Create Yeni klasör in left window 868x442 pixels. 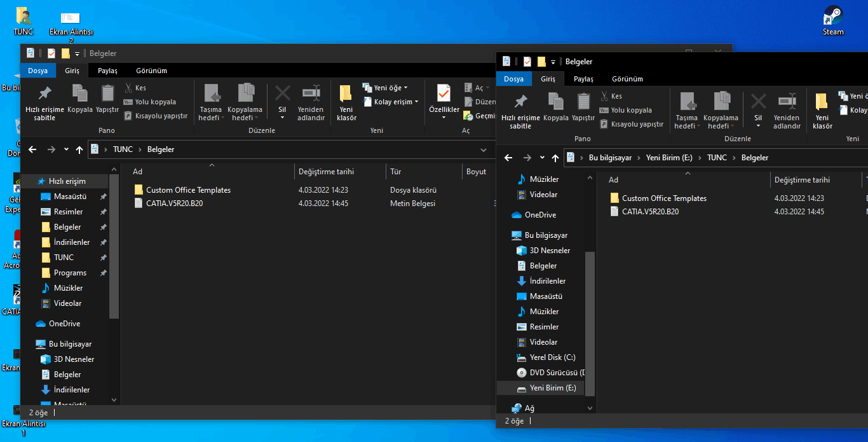[346, 102]
